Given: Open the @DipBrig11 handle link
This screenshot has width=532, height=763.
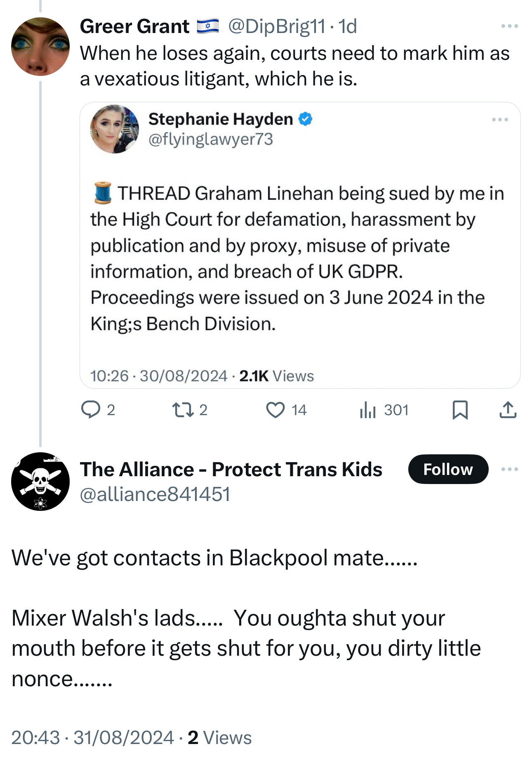Looking at the screenshot, I should pos(276,26).
